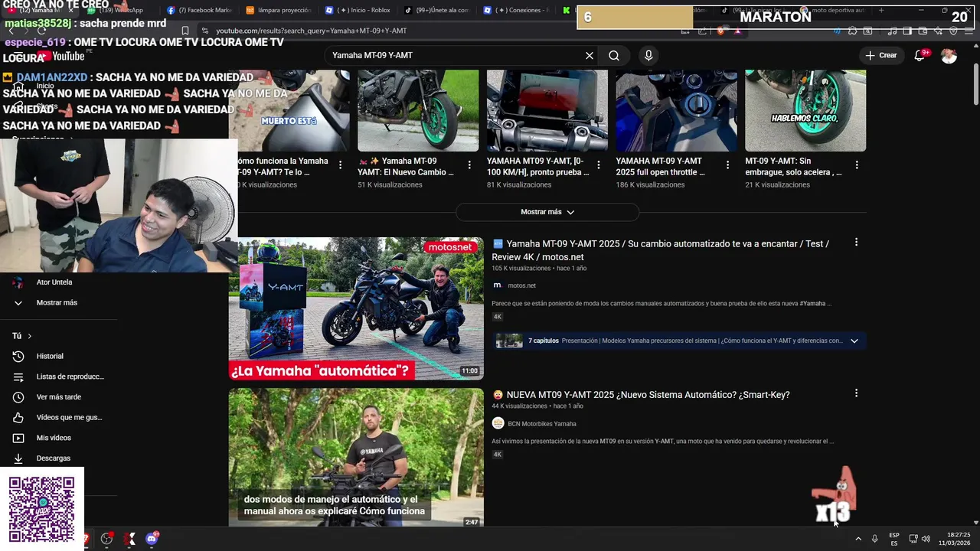Open the account avatar menu
Image resolution: width=980 pixels, height=551 pixels.
(x=949, y=55)
